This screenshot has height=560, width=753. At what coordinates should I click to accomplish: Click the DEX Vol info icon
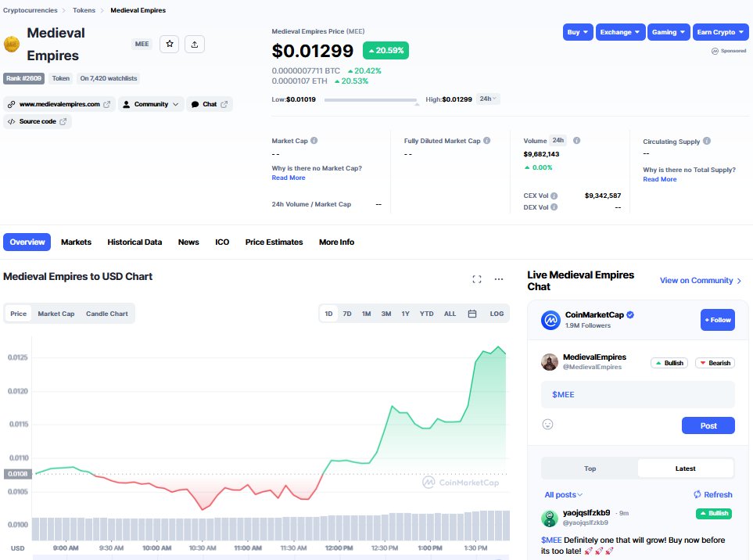point(554,207)
